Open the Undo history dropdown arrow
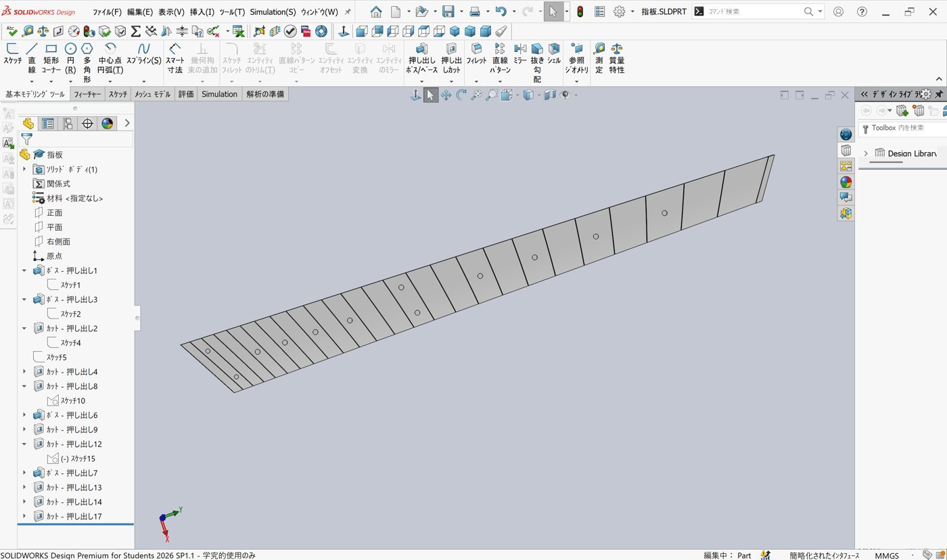Screen dimensions: 947x560 pos(513,11)
